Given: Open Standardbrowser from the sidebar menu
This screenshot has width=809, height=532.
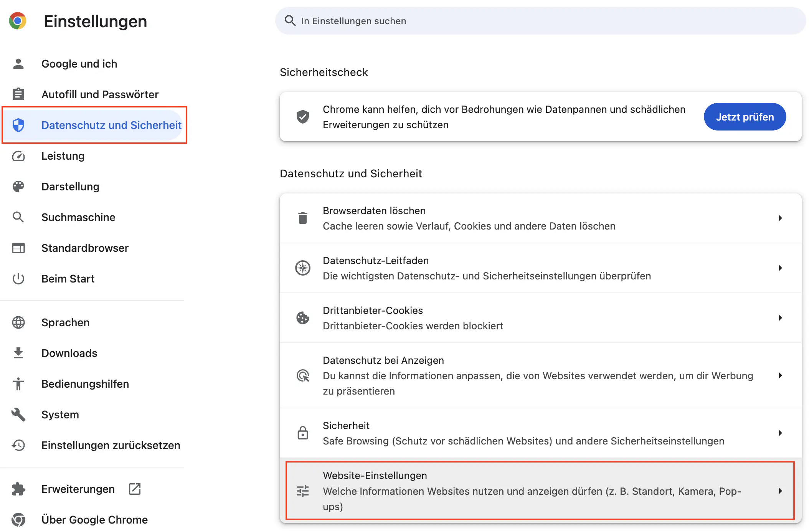Looking at the screenshot, I should (85, 248).
